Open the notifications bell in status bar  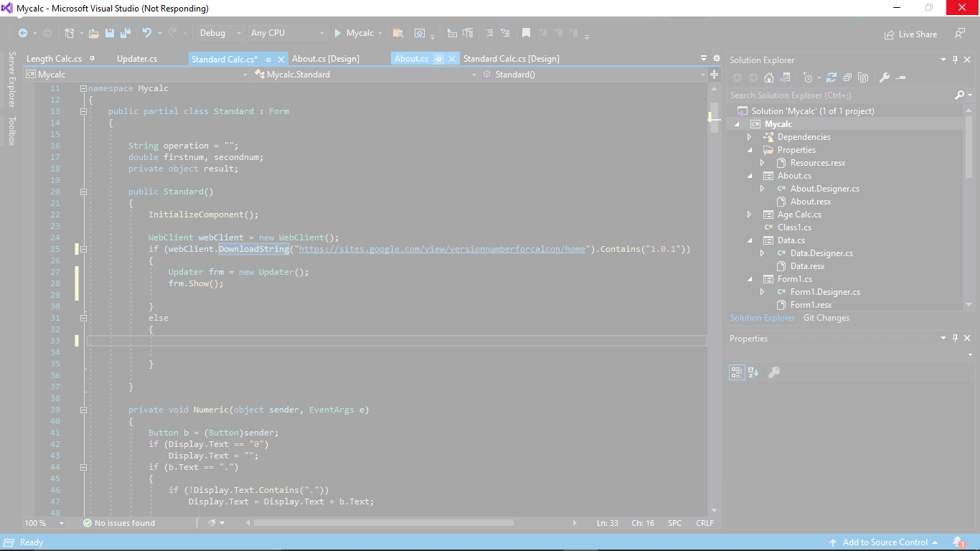[958, 542]
